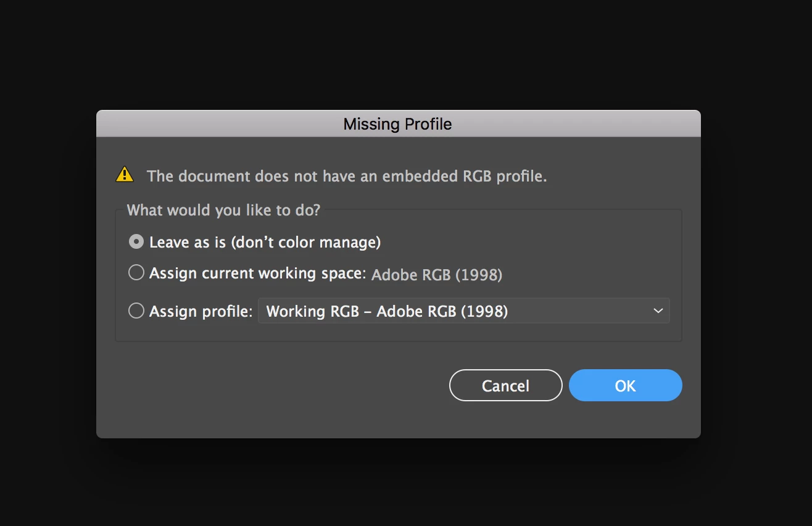Image resolution: width=812 pixels, height=526 pixels.
Task: Click the "Assign profile:" label text
Action: pos(201,311)
